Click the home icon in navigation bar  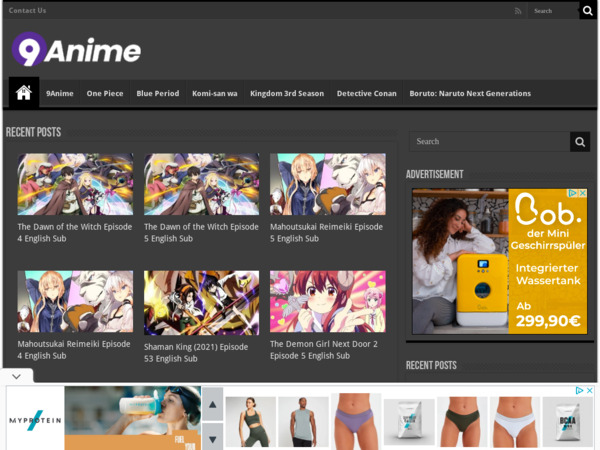point(24,93)
